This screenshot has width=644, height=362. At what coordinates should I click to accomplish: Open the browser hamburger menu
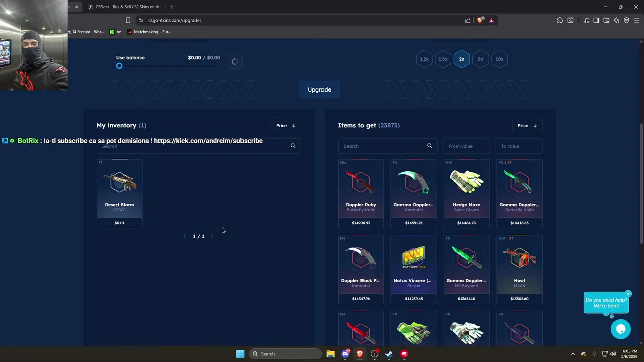click(636, 20)
